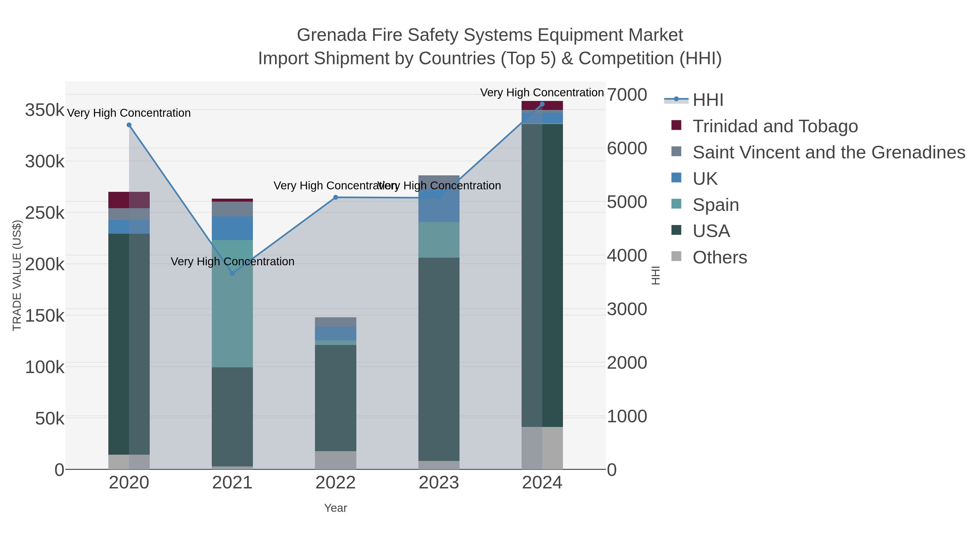980x551 pixels.
Task: Click the Spain bar segment for 2021
Action: tap(232, 303)
